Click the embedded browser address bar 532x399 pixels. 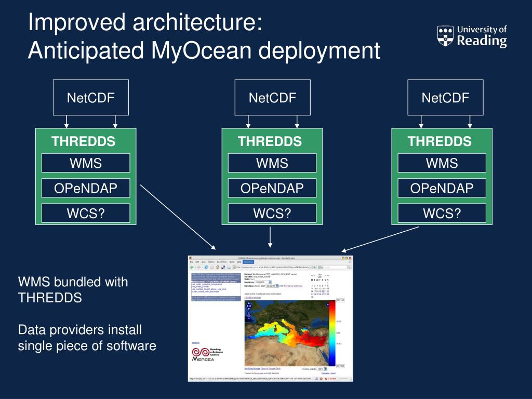(272, 268)
